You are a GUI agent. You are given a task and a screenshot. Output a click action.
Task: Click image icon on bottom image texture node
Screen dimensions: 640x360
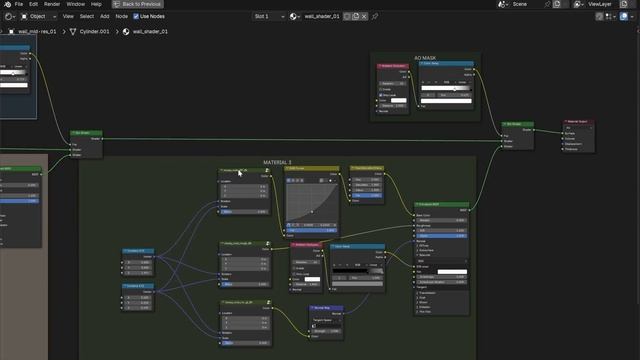269,302
